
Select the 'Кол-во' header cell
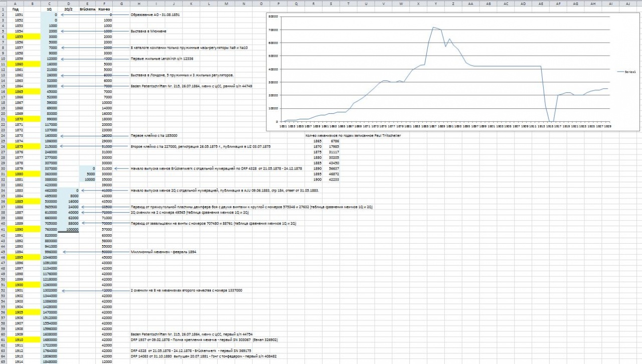pos(104,9)
